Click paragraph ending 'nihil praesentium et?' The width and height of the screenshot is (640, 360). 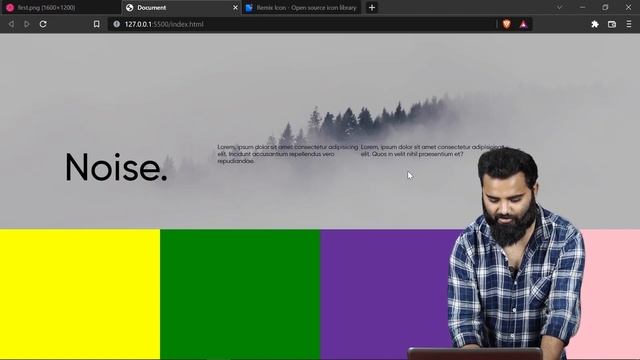(x=432, y=150)
